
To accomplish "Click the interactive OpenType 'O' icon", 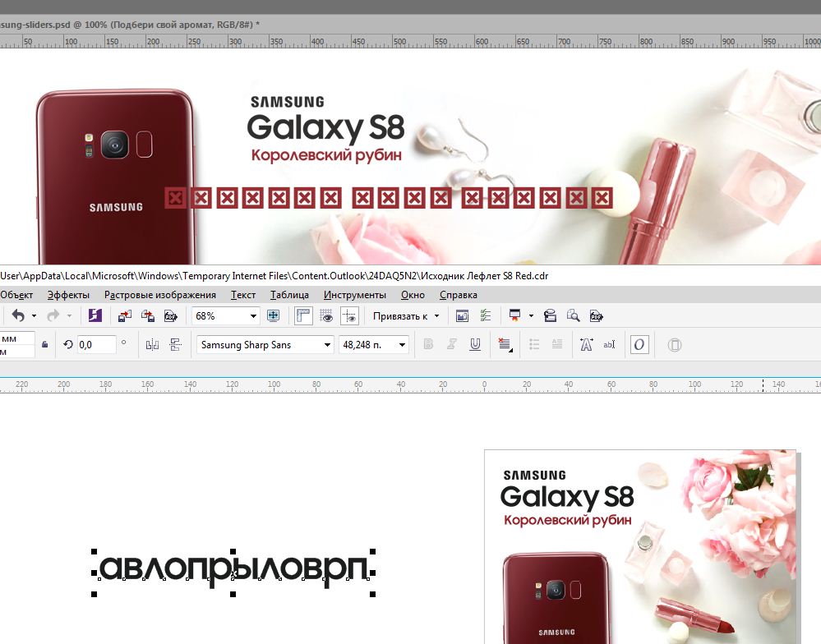I will tap(639, 345).
